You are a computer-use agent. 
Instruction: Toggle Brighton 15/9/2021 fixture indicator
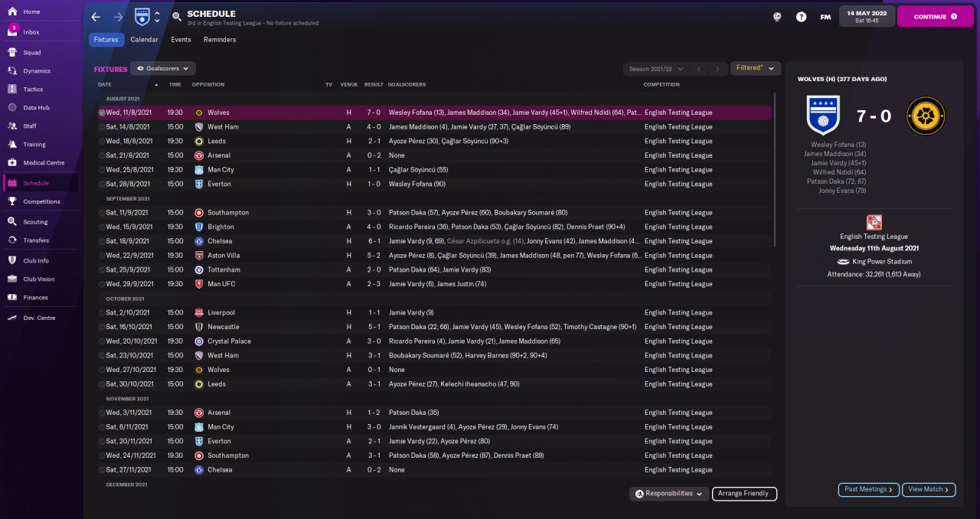(102, 227)
